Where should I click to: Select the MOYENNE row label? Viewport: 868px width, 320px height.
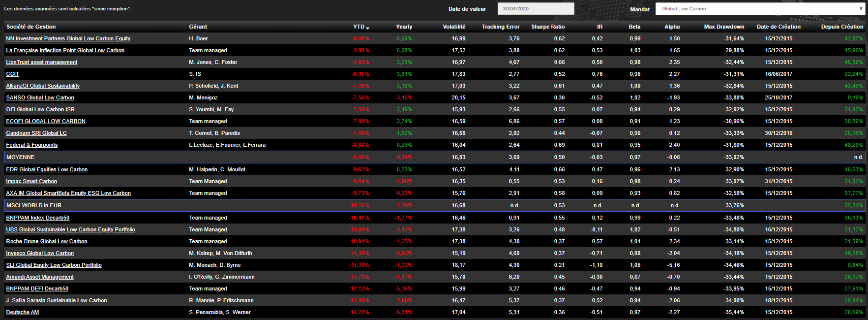tap(20, 157)
